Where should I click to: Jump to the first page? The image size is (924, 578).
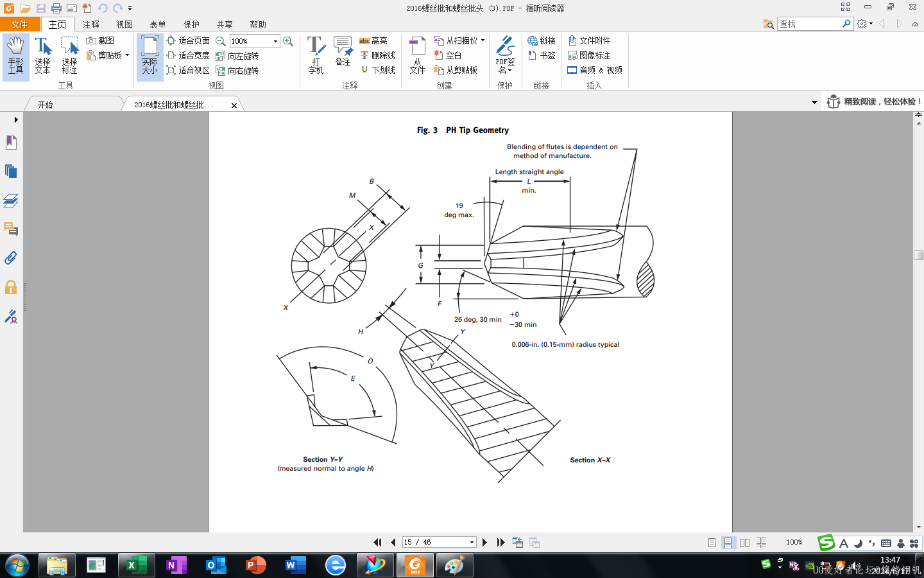[377, 543]
